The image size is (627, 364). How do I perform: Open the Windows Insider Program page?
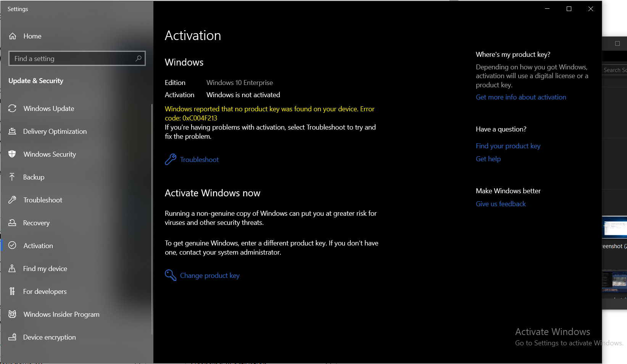click(x=61, y=314)
